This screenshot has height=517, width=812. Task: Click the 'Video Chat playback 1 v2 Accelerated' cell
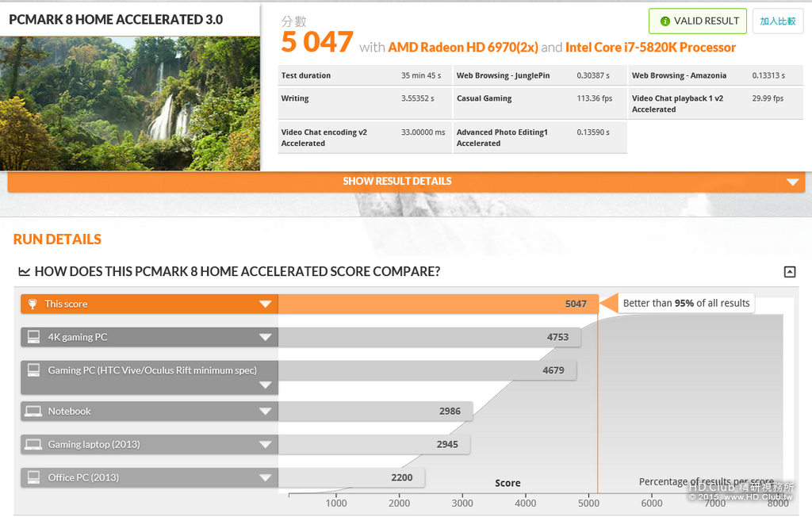716,104
